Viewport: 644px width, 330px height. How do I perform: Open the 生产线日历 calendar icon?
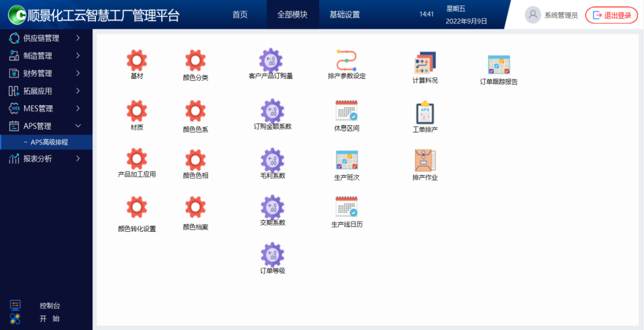click(x=347, y=207)
